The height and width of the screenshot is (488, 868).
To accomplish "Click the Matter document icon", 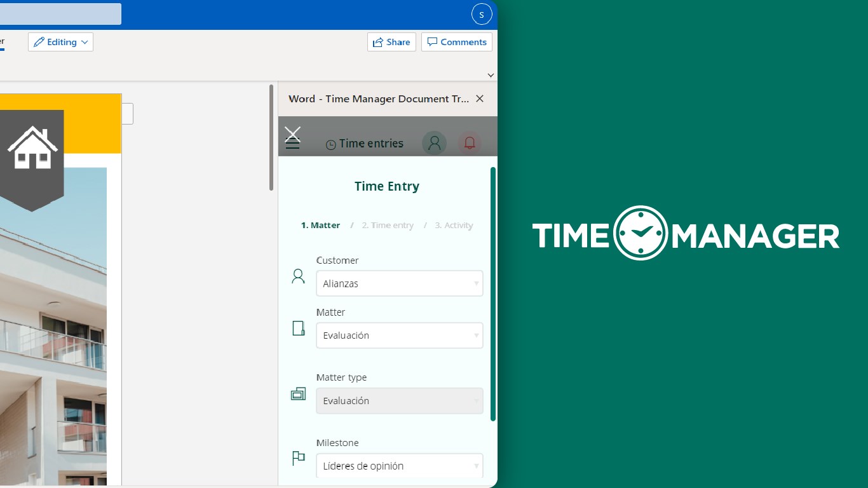I will coord(298,328).
